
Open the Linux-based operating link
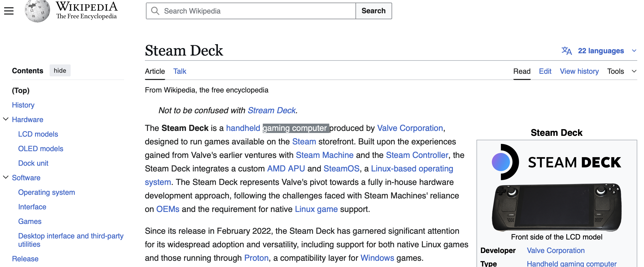tap(412, 169)
